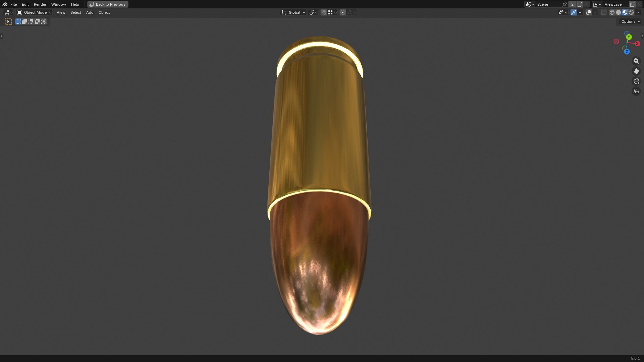Image resolution: width=644 pixels, height=362 pixels.
Task: Open the editor type dropdown
Action: [8, 12]
